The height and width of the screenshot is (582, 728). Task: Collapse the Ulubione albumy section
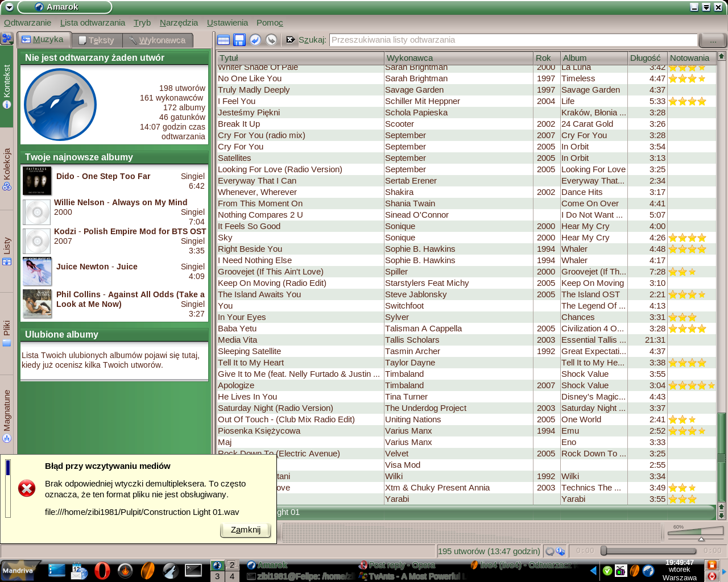[114, 335]
